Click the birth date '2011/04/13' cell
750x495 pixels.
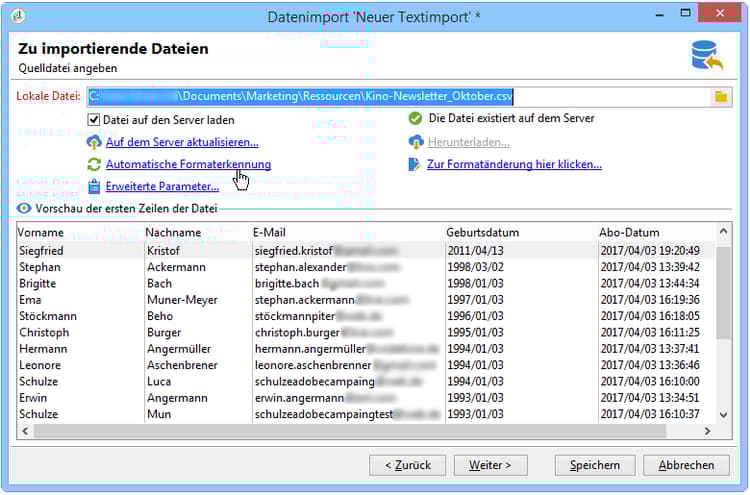[x=521, y=251]
